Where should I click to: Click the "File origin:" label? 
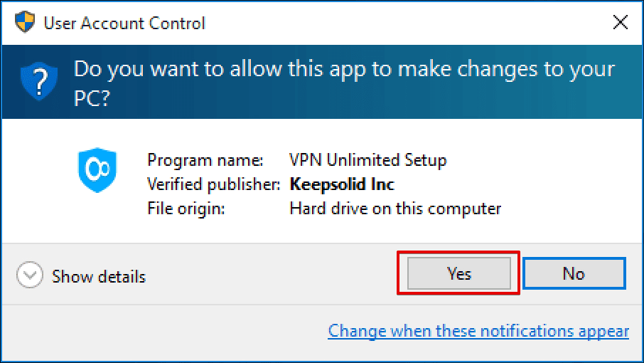point(186,209)
